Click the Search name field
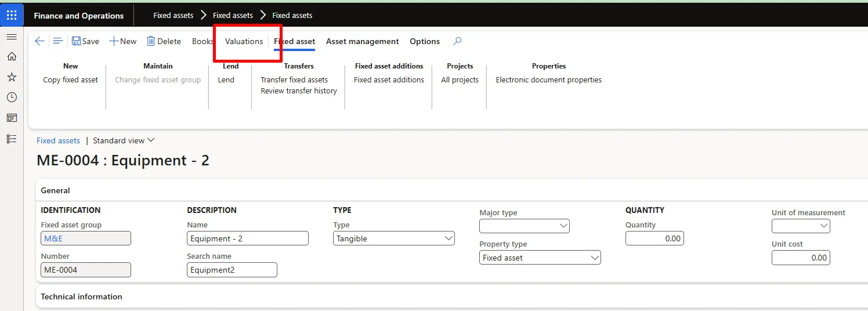 click(232, 270)
